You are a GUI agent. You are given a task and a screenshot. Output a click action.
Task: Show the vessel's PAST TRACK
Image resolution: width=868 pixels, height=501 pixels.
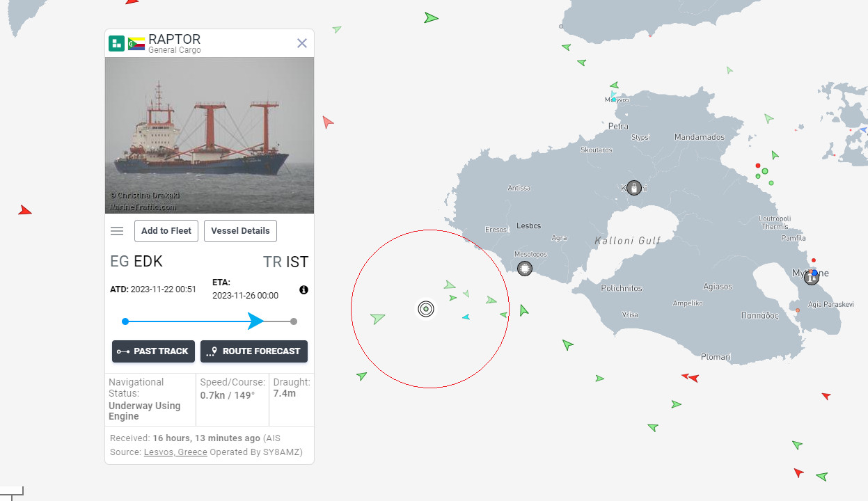point(153,351)
